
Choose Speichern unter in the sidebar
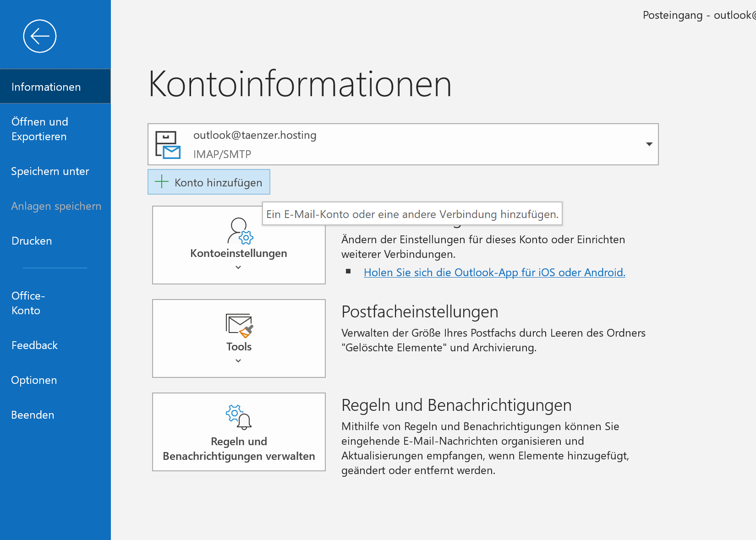click(50, 171)
